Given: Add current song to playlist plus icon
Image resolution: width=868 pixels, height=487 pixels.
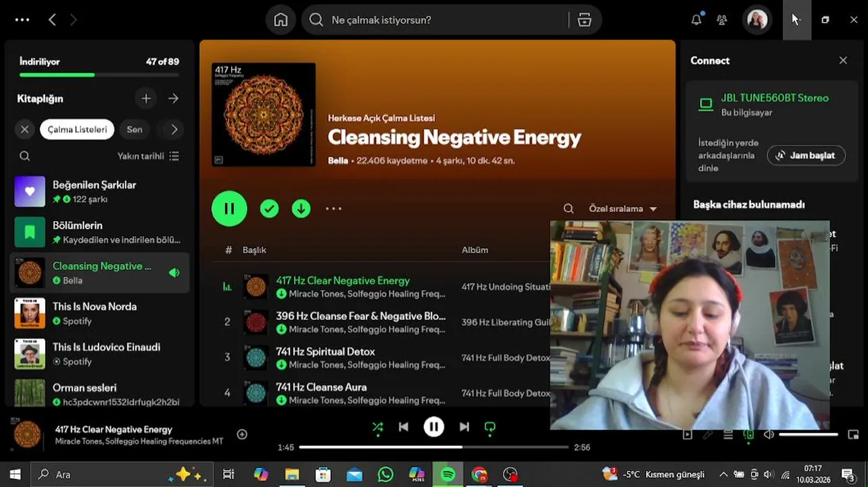Looking at the screenshot, I should 242,434.
